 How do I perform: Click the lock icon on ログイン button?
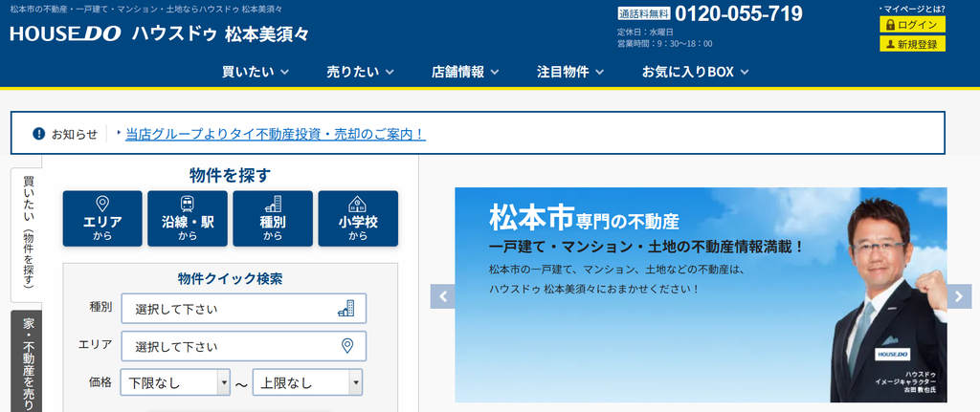click(891, 24)
